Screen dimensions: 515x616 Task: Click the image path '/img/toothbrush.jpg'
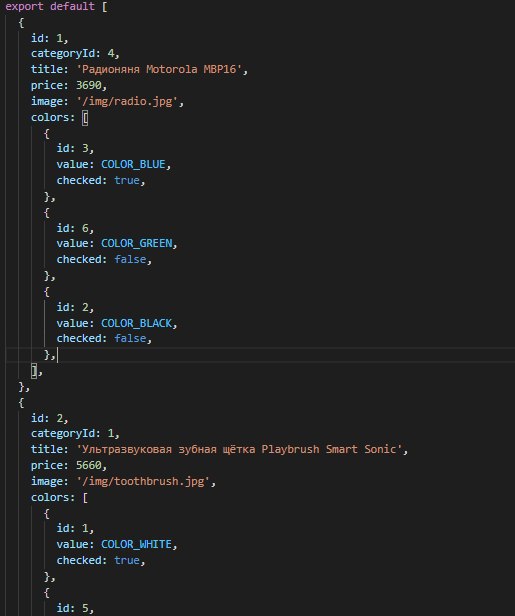pyautogui.click(x=143, y=482)
